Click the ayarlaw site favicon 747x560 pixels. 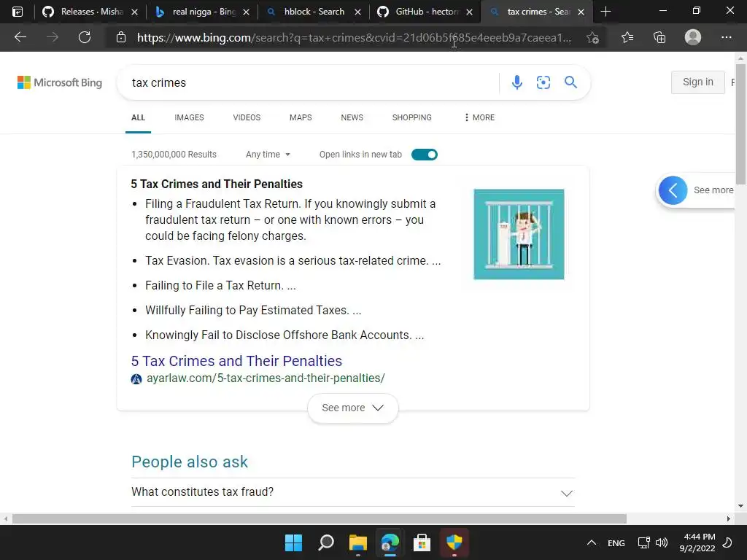136,378
